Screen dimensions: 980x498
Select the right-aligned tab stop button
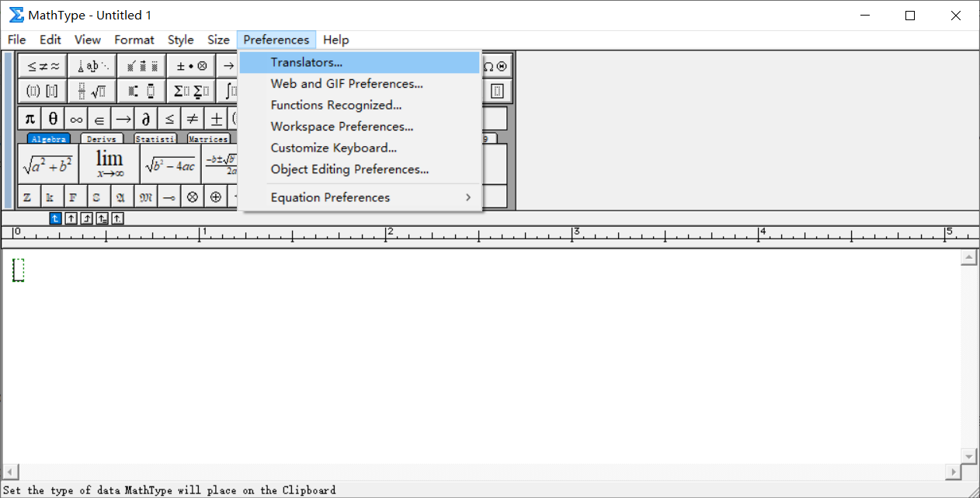[x=86, y=218]
